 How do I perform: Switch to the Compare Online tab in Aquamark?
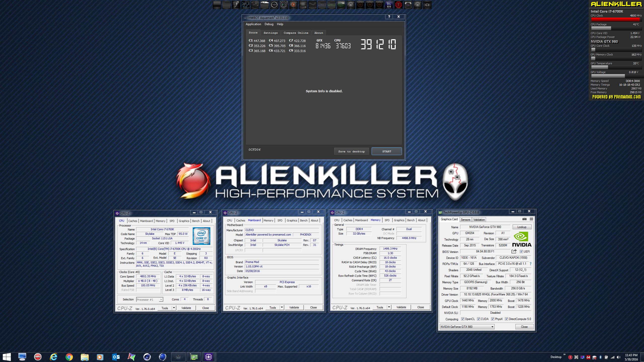coord(296,33)
